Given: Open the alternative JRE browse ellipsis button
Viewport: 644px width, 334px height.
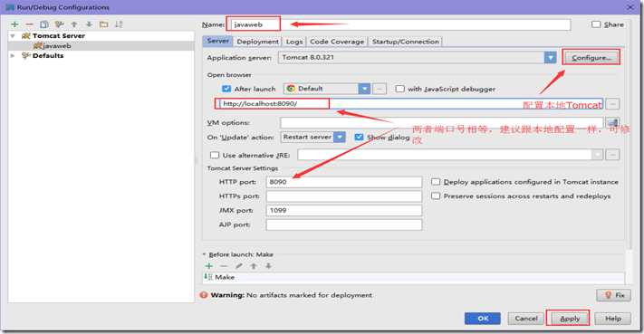Looking at the screenshot, I should coord(613,155).
